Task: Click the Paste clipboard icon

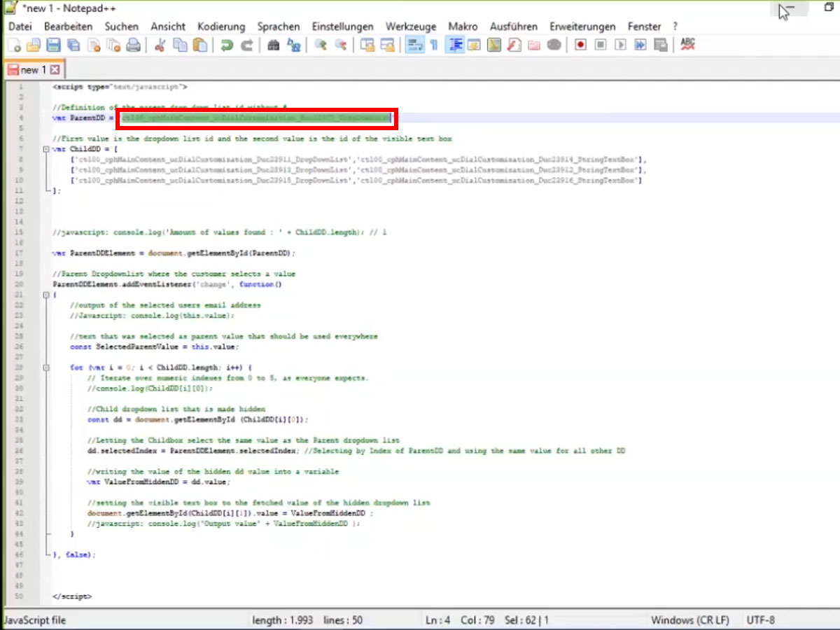Action: 200,45
